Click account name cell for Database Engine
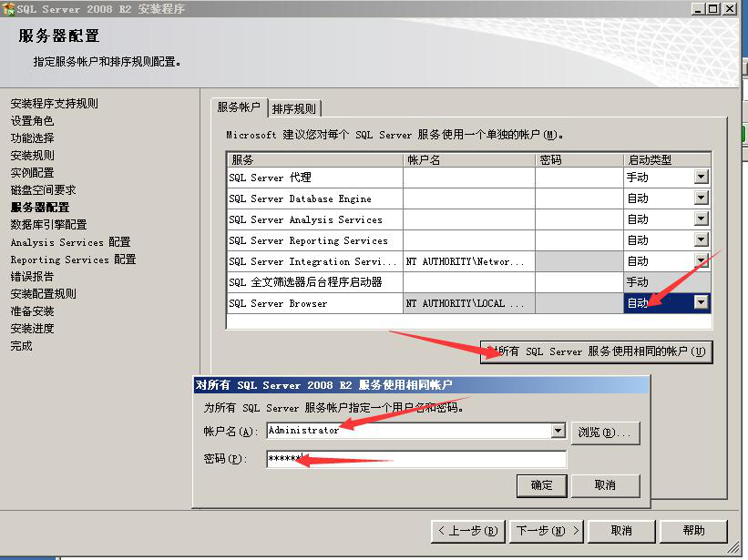 [x=469, y=199]
